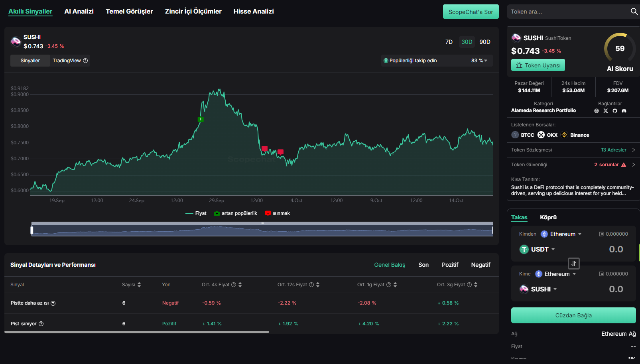Viewport: 640px width, 364px height.
Task: Expand Token Güvenliği row chevron
Action: (634, 165)
